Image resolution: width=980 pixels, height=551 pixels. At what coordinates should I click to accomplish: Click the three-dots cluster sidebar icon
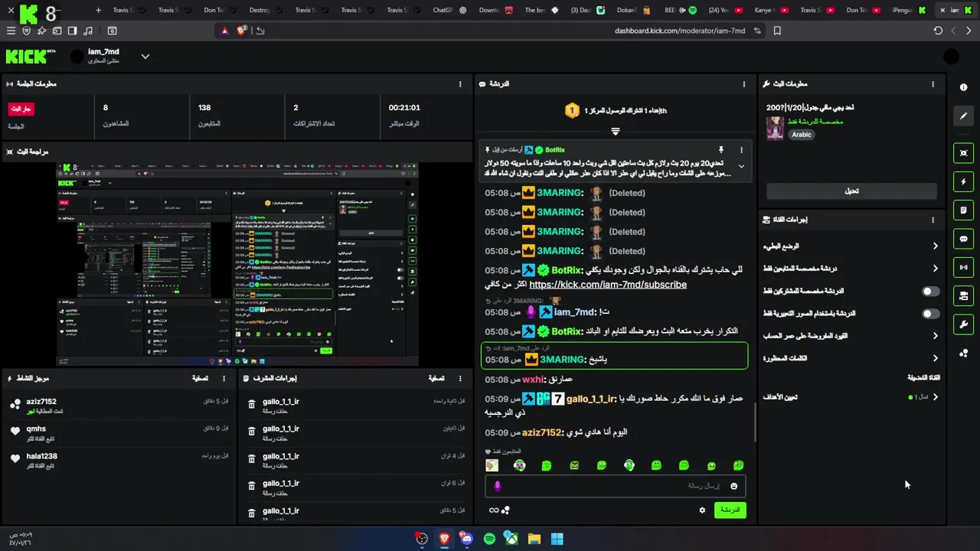click(x=963, y=353)
